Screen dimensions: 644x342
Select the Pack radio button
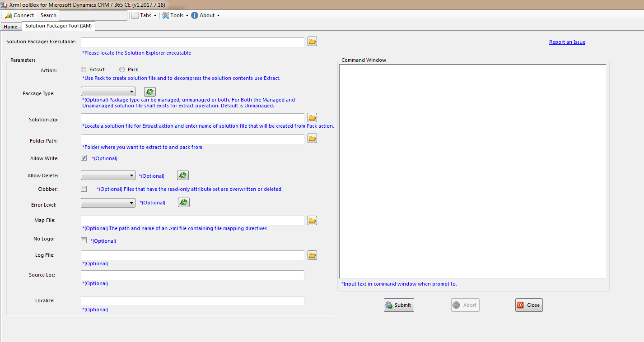coord(122,69)
